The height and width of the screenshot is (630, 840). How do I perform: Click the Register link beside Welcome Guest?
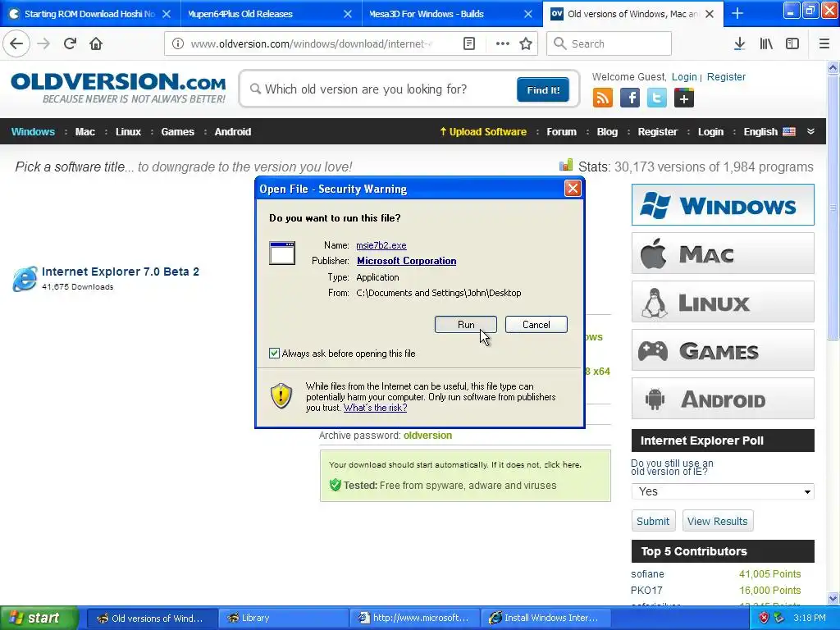point(726,76)
